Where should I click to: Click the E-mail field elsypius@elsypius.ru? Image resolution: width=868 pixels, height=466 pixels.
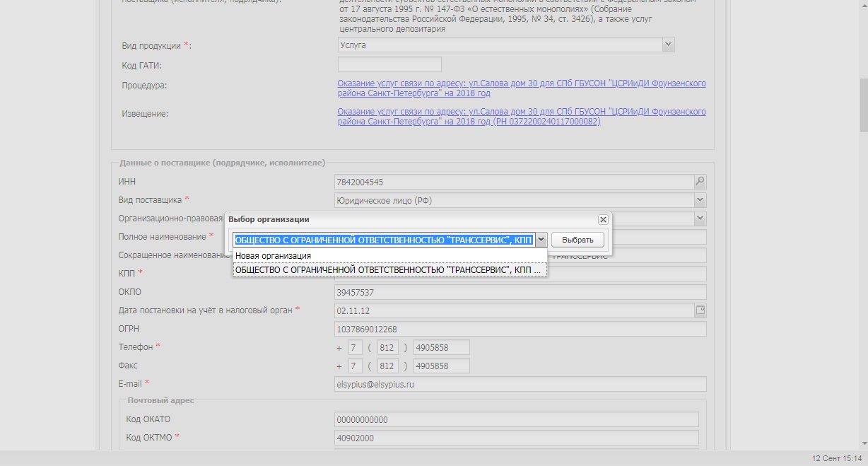520,384
